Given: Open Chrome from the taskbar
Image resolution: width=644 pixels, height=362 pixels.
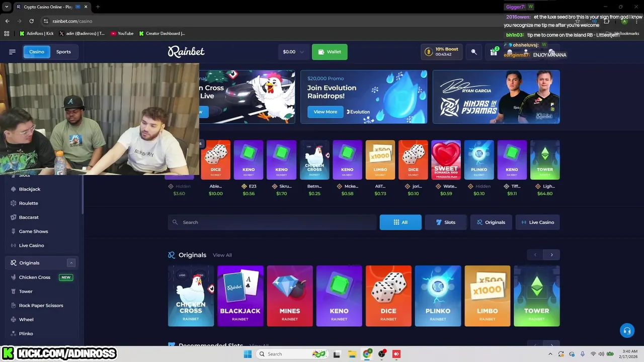Looking at the screenshot, I should tap(367, 354).
